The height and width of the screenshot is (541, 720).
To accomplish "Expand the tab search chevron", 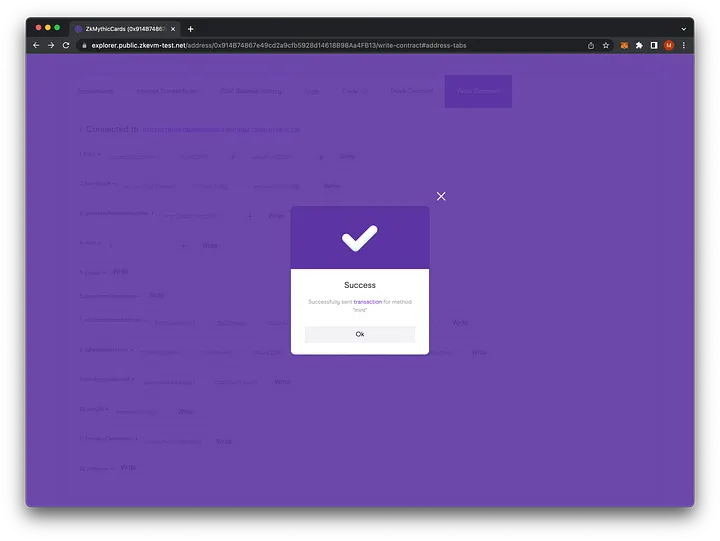I will [x=683, y=29].
